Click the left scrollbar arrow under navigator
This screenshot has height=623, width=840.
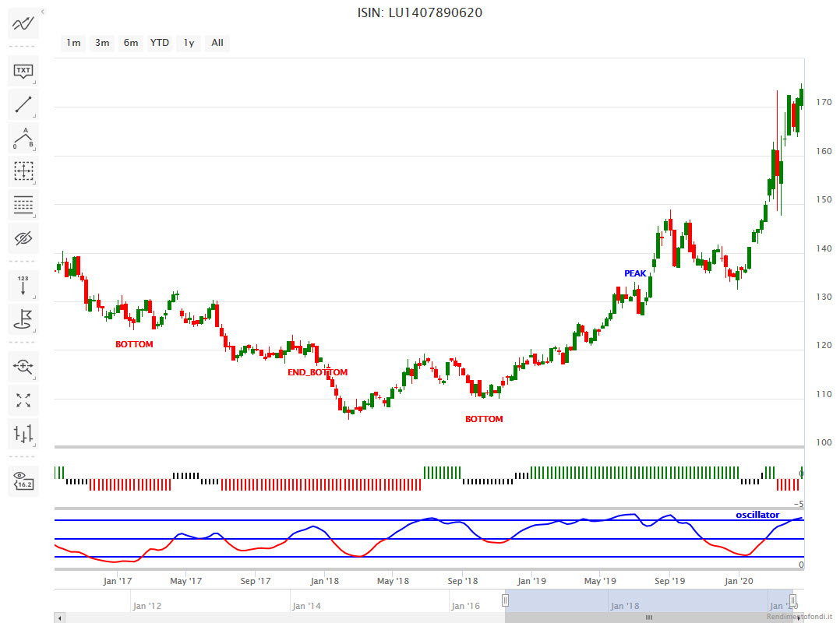[x=59, y=618]
